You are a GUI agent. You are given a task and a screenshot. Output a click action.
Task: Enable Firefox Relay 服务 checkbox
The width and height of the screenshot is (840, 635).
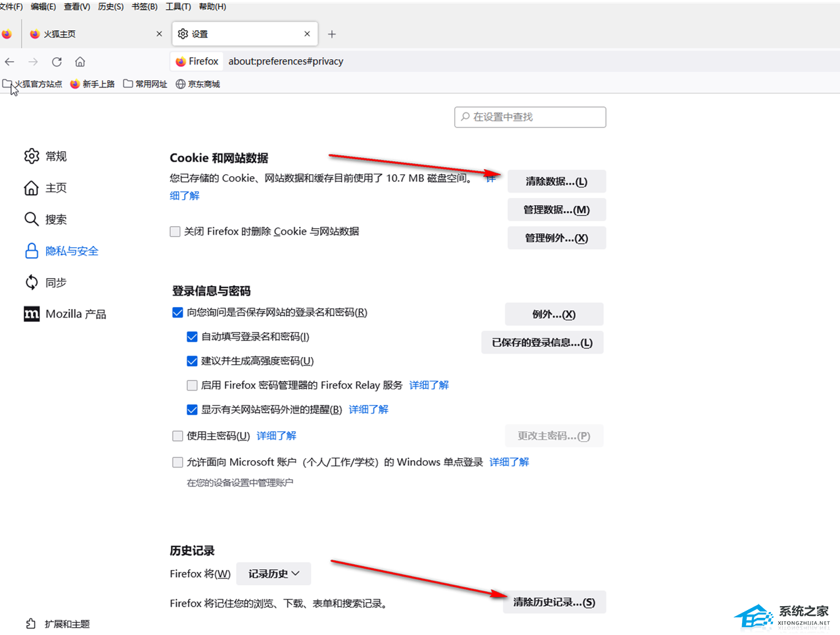(192, 385)
